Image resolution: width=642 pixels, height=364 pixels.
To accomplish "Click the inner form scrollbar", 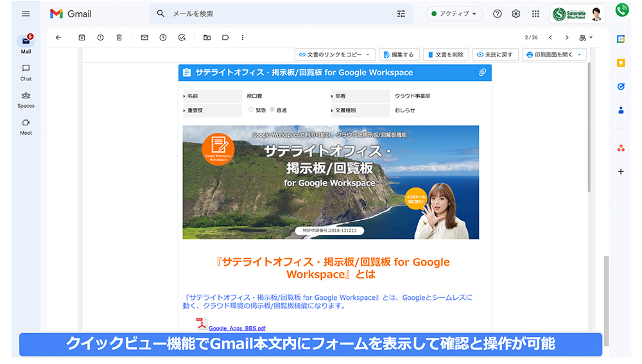I will pyautogui.click(x=589, y=127).
